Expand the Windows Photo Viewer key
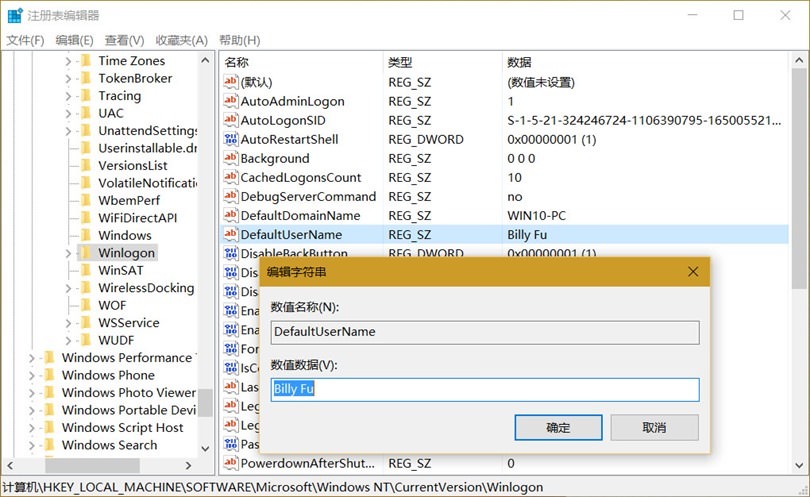Viewport: 810px width, 497px height. pyautogui.click(x=33, y=393)
